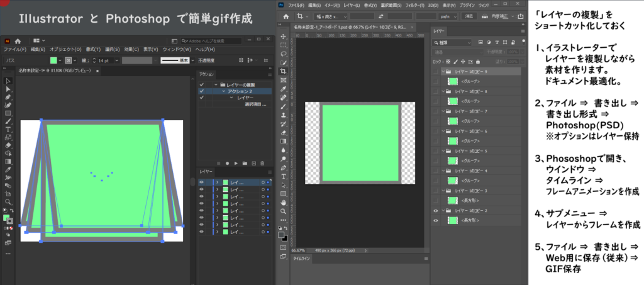This screenshot has width=644, height=285.
Task: Click the Photoshop Home icon in options bar
Action: click(x=286, y=16)
